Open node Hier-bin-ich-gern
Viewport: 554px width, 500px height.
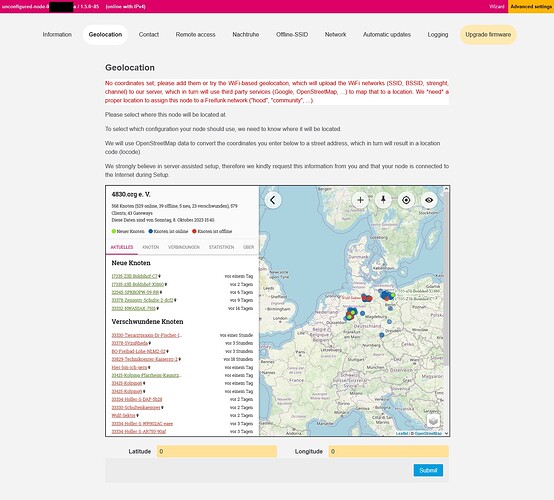[129, 367]
